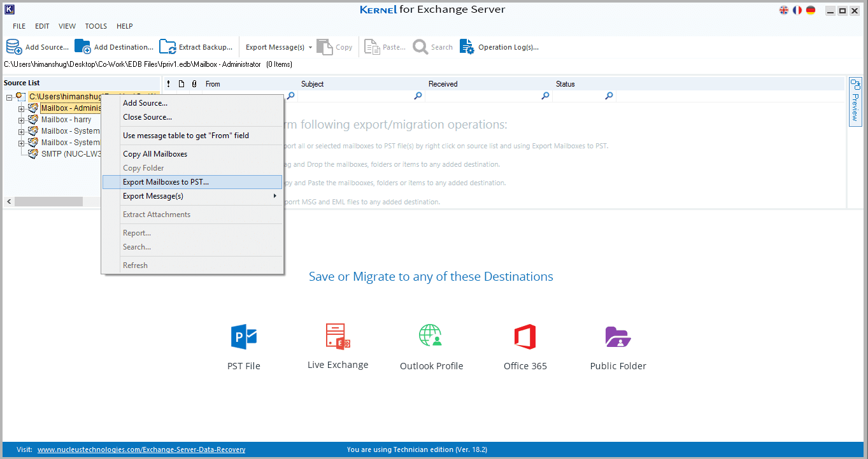Viewport: 868px width, 459px height.
Task: Click the Public Folder destination icon
Action: [618, 336]
